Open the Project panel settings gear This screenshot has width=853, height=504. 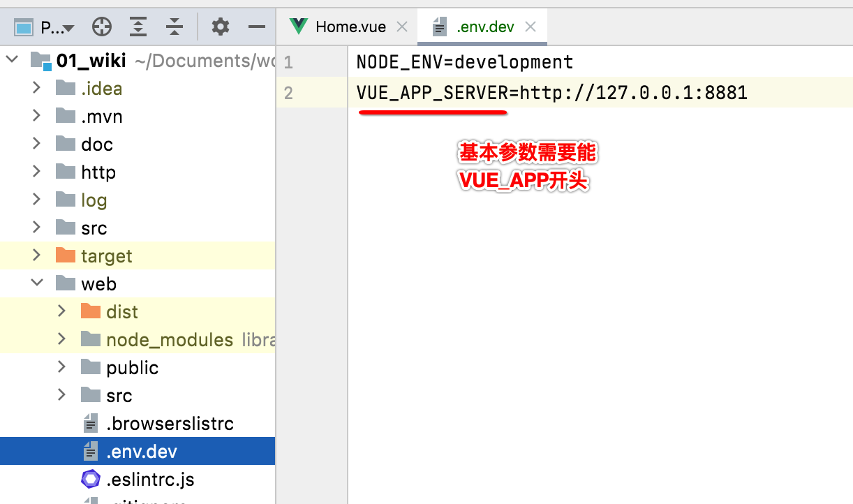pyautogui.click(x=221, y=26)
